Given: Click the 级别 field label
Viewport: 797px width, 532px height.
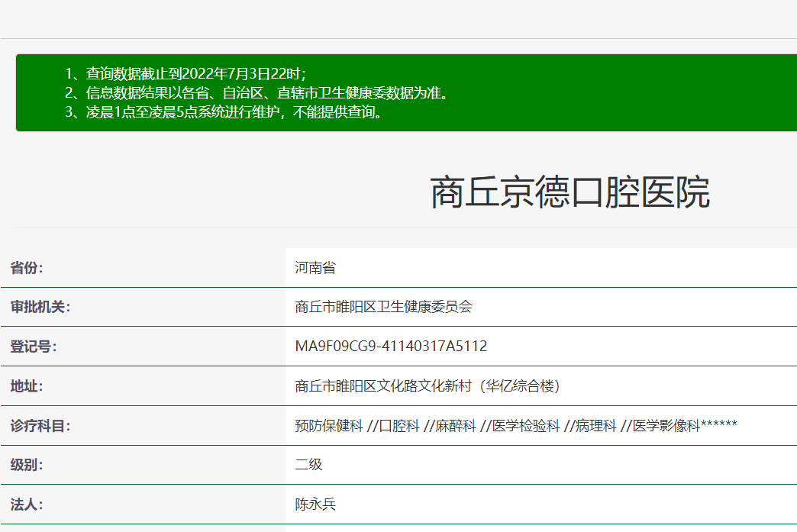Looking at the screenshot, I should (27, 464).
